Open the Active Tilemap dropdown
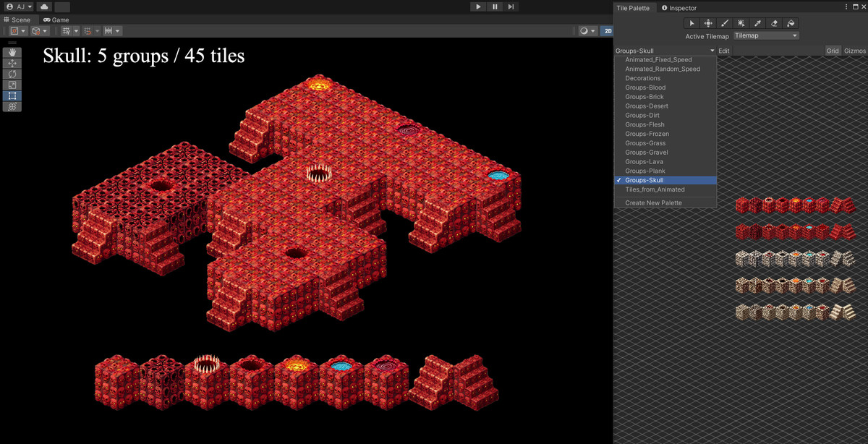The height and width of the screenshot is (444, 868). click(765, 35)
